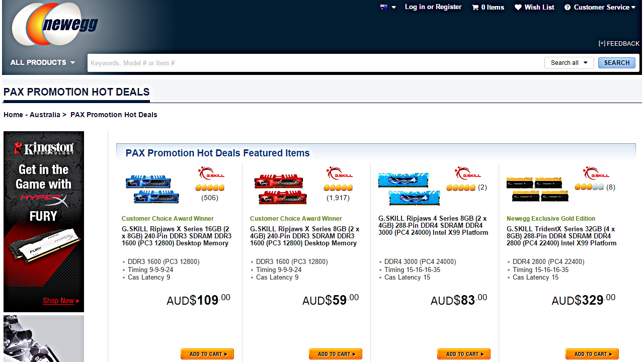Open the Wish List heart link
This screenshot has width=644, height=362.
tap(534, 7)
